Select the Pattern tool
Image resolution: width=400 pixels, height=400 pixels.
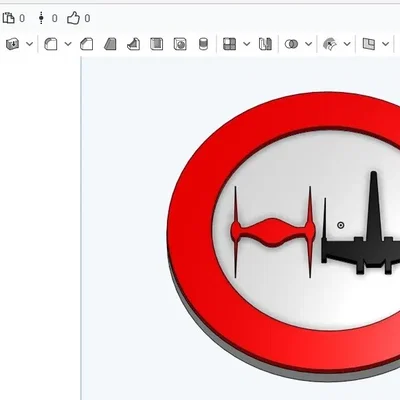click(x=229, y=44)
